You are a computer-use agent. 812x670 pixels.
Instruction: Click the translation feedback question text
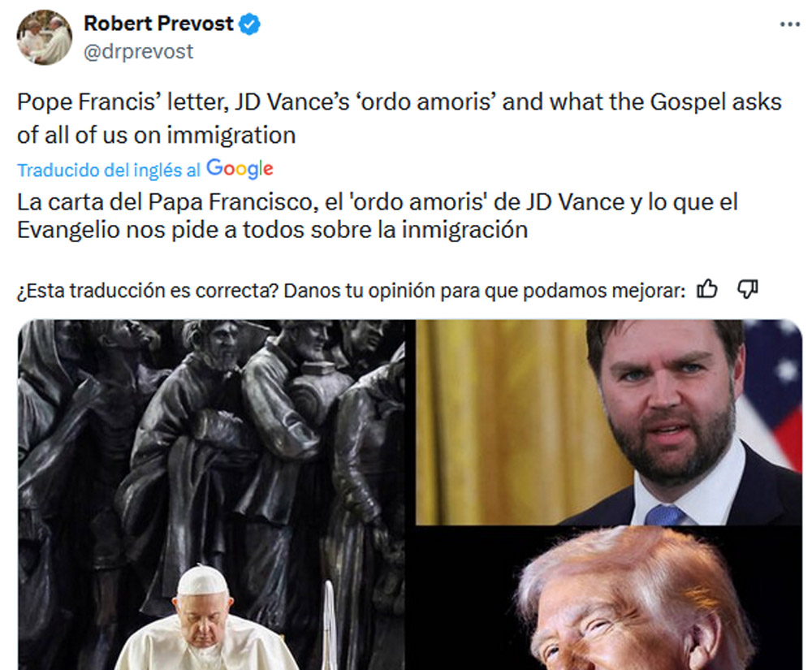coord(351,291)
